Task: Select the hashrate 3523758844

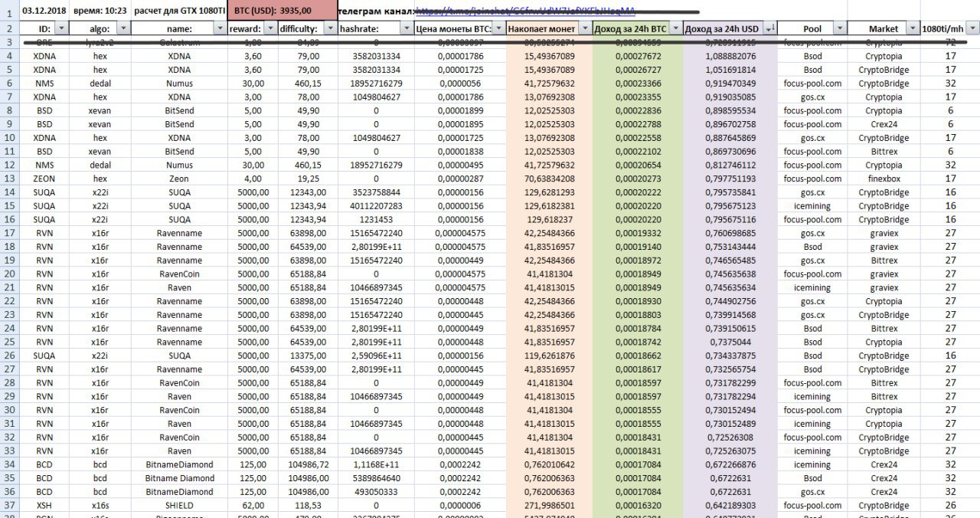Action: [375, 192]
